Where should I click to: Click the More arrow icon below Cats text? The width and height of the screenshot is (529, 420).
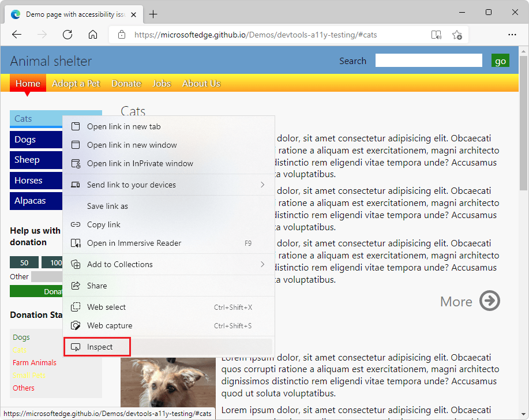click(489, 301)
